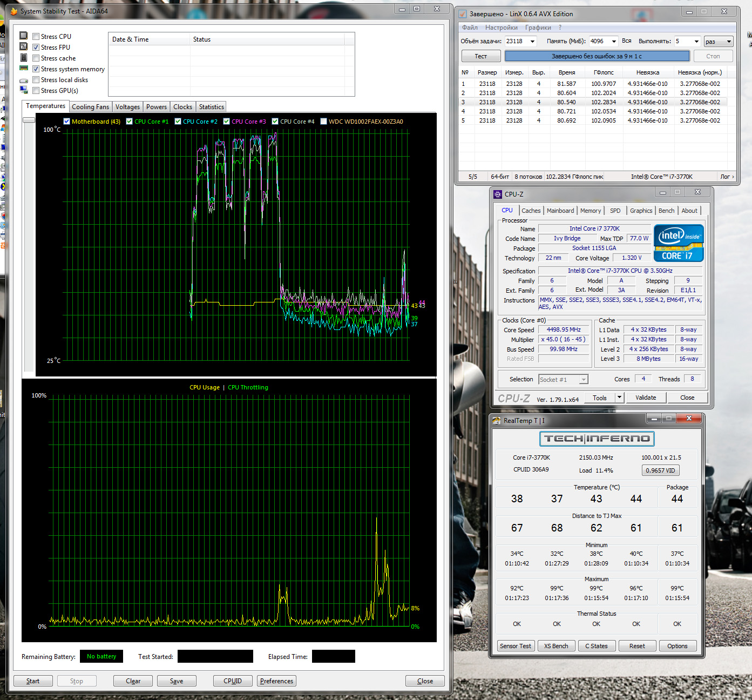Run XS Bench in RealTemp
The width and height of the screenshot is (752, 700).
point(556,646)
